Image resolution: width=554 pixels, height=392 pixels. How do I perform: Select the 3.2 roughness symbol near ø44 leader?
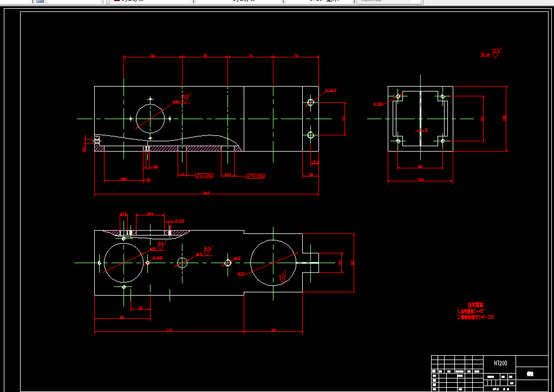click(186, 98)
